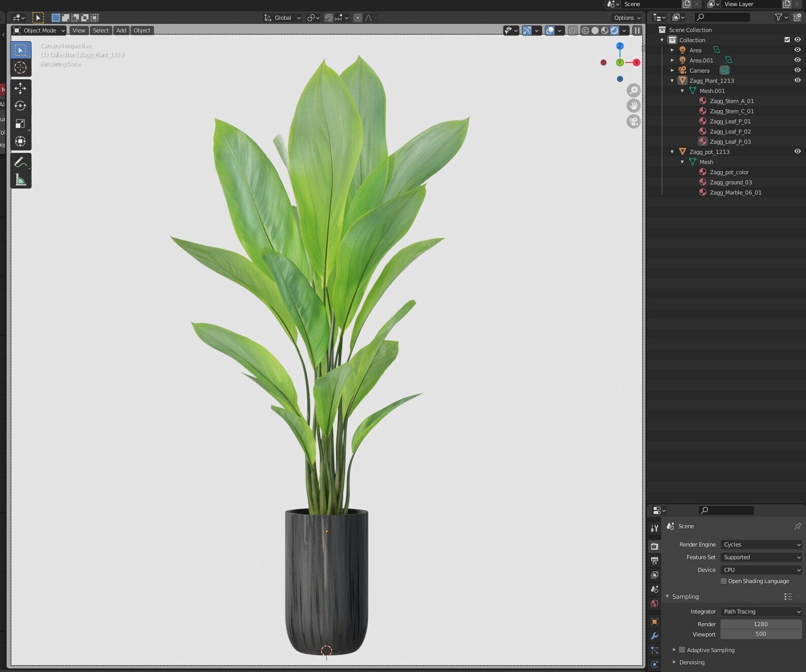Open the View menu
The image size is (806, 672).
coord(79,30)
